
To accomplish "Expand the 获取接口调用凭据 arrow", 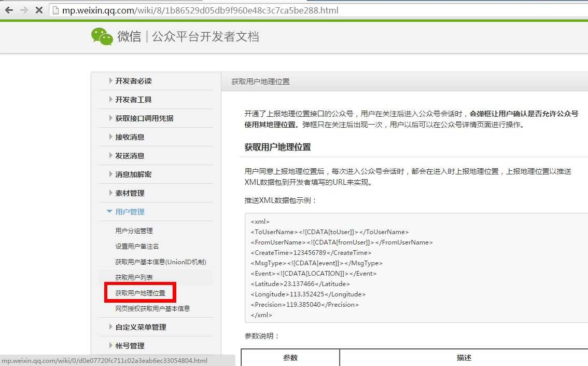I will (110, 118).
